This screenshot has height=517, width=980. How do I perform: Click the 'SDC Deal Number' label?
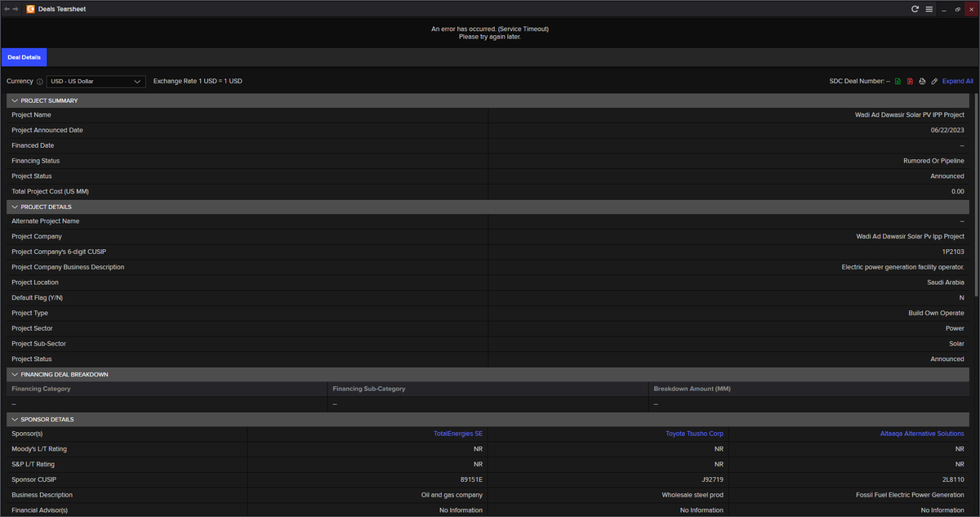(x=857, y=82)
